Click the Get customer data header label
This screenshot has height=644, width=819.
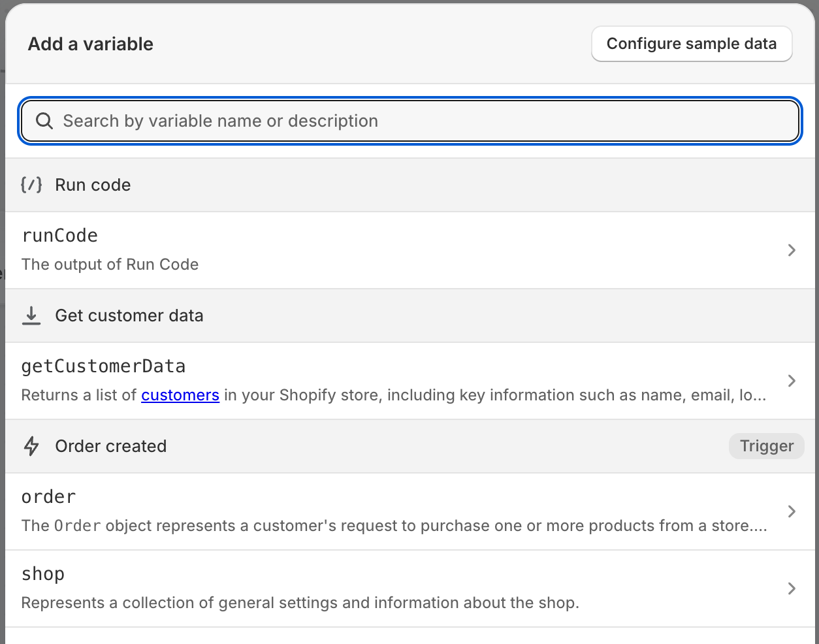129,315
